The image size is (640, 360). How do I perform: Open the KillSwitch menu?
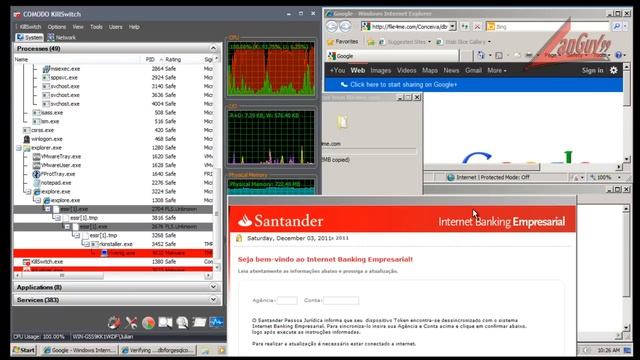(31, 27)
